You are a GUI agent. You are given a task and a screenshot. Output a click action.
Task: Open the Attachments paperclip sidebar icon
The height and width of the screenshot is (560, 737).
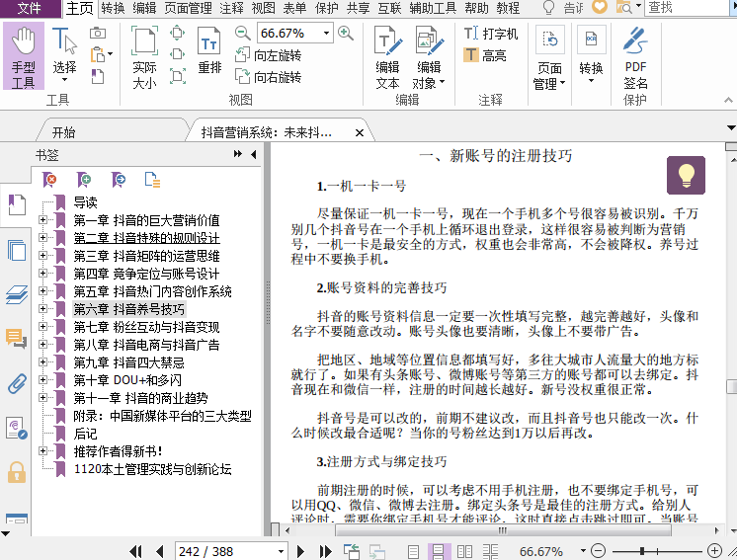click(x=17, y=383)
